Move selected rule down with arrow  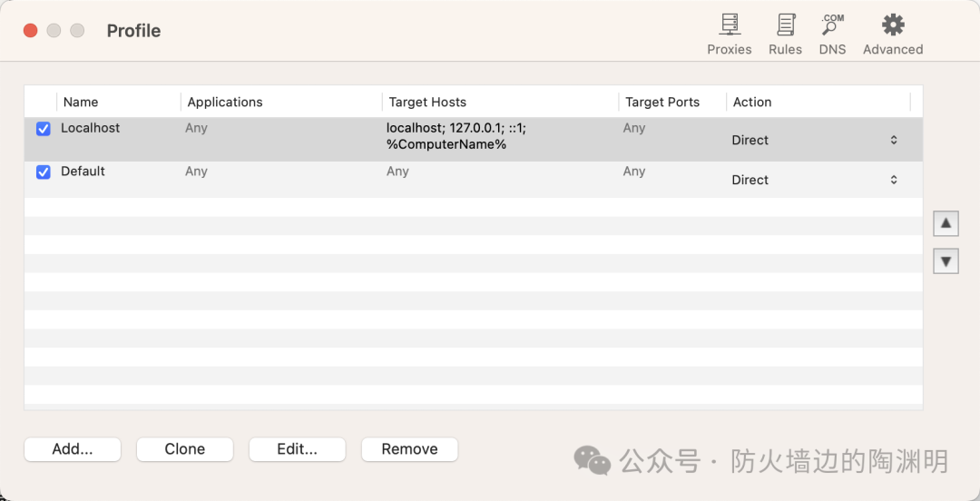pos(946,261)
